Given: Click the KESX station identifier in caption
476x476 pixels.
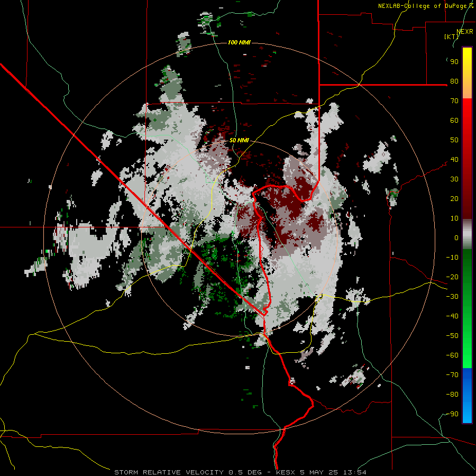Looking at the screenshot, I should click(286, 472).
